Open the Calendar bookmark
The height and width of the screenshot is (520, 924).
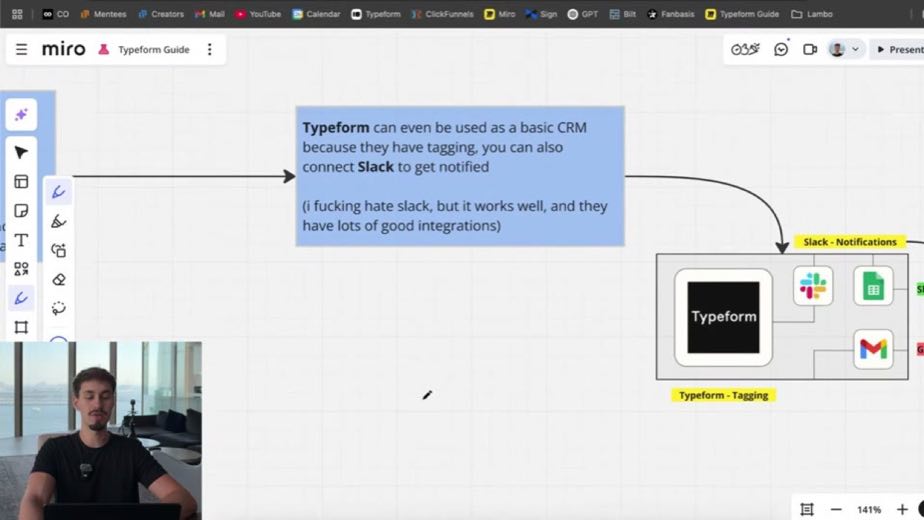pos(316,14)
